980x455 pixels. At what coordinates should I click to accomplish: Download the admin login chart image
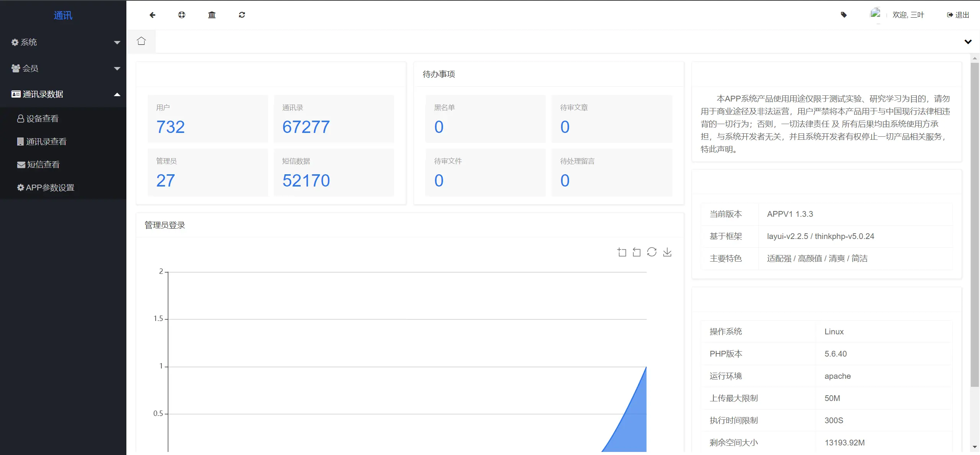point(667,252)
